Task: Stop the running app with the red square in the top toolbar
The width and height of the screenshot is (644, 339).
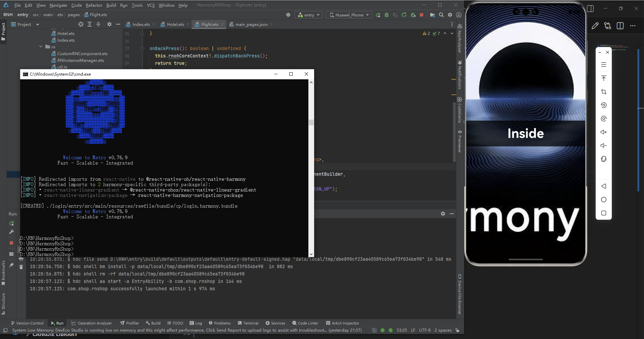Action: pyautogui.click(x=422, y=15)
